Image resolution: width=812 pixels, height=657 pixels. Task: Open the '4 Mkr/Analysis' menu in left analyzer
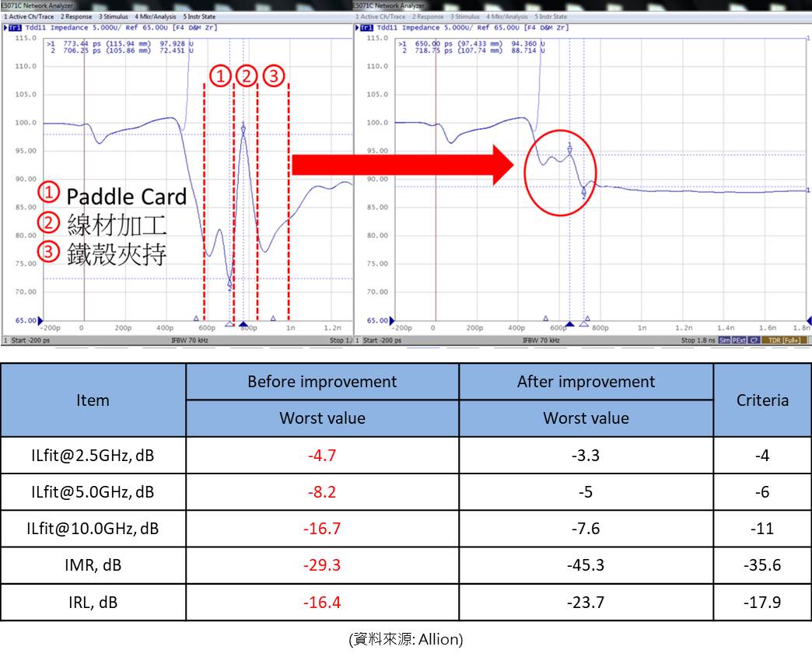[x=156, y=16]
